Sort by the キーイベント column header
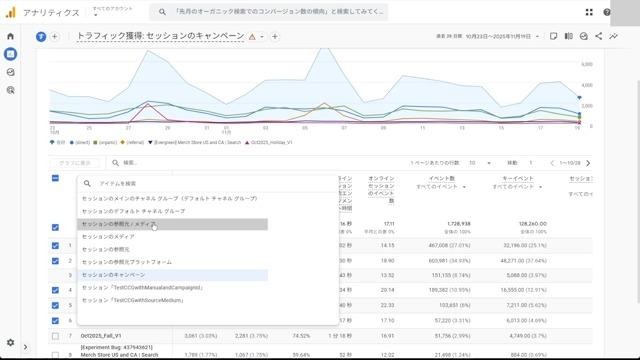Image resolution: width=640 pixels, height=360 pixels. click(518, 178)
